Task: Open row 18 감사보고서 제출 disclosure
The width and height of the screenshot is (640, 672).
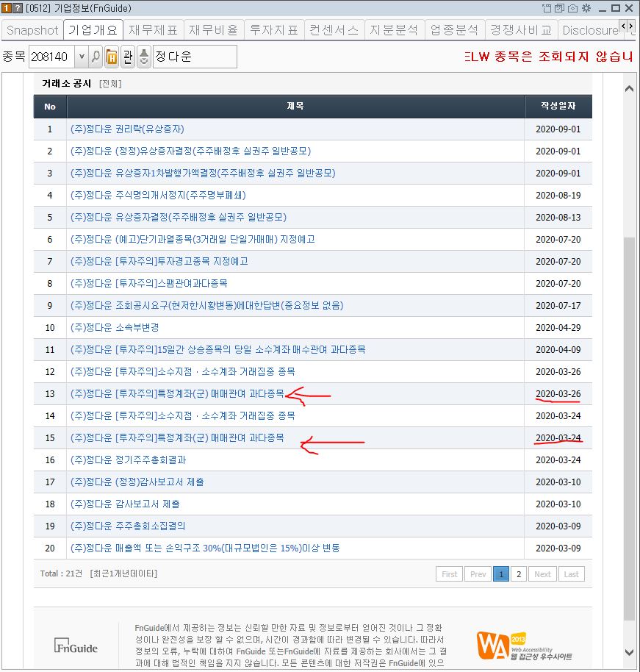Action: [x=125, y=504]
